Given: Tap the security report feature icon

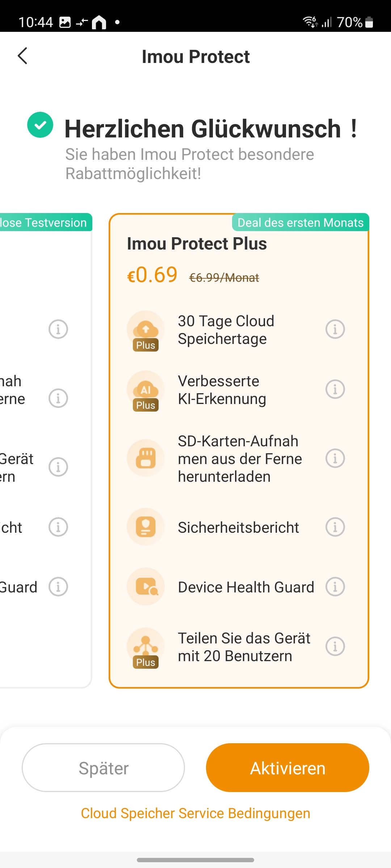Looking at the screenshot, I should point(146,527).
